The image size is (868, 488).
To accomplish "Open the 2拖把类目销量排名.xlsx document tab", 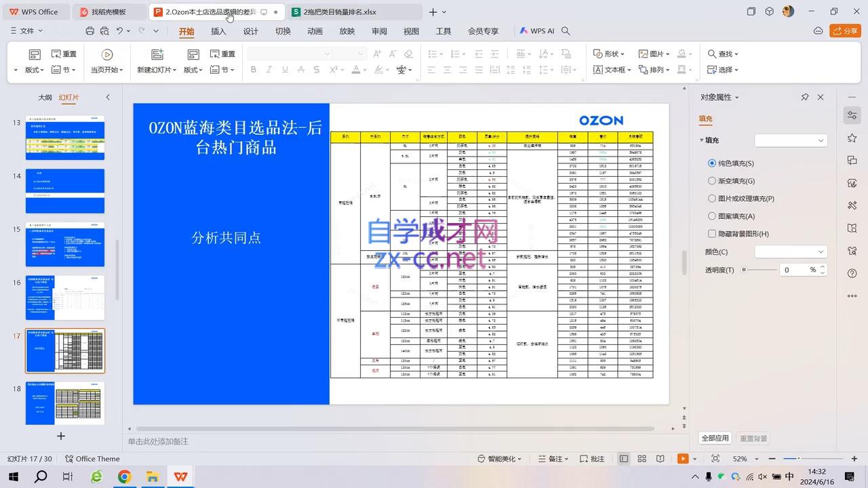I will [354, 12].
